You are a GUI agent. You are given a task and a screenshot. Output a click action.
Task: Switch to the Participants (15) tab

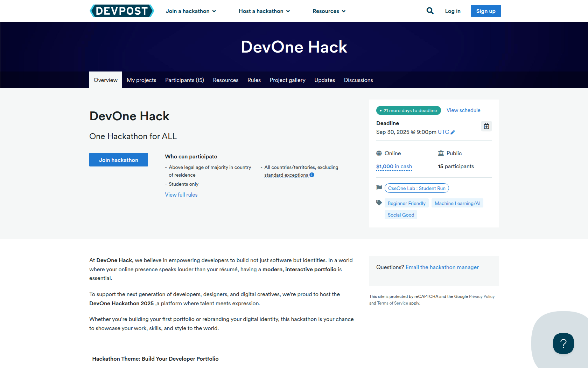click(x=184, y=80)
